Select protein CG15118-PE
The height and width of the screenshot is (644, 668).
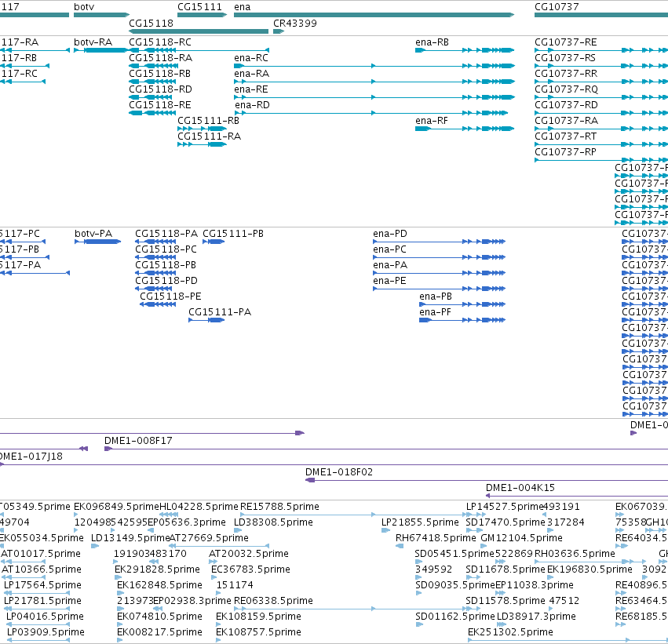click(x=170, y=297)
